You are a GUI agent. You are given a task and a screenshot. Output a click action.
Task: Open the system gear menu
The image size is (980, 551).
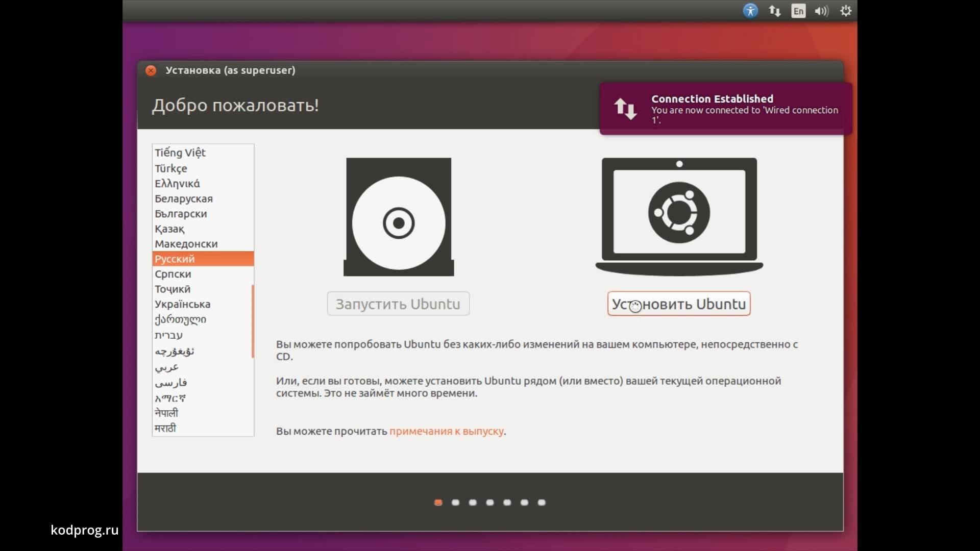846,11
